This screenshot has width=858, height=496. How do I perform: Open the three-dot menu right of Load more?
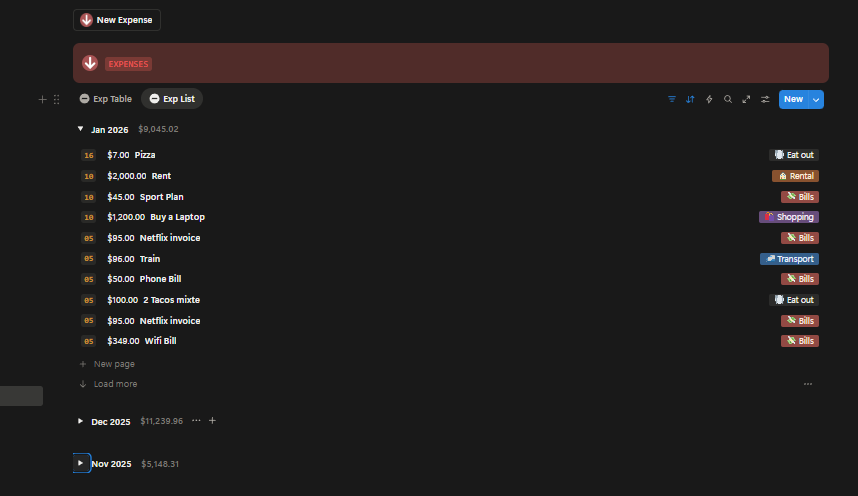(808, 384)
